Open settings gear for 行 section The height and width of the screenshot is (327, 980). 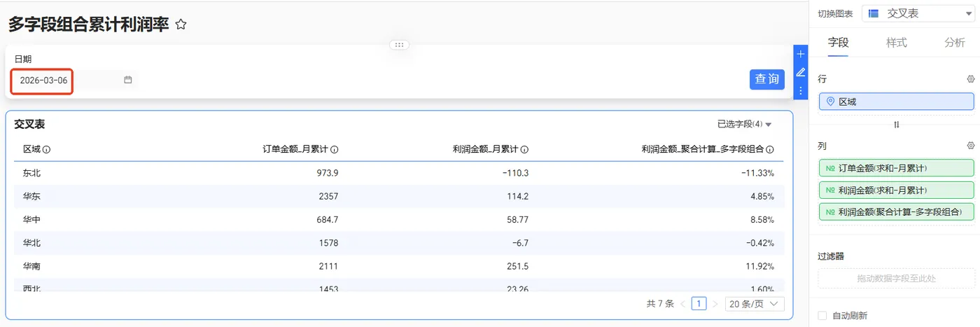point(970,79)
